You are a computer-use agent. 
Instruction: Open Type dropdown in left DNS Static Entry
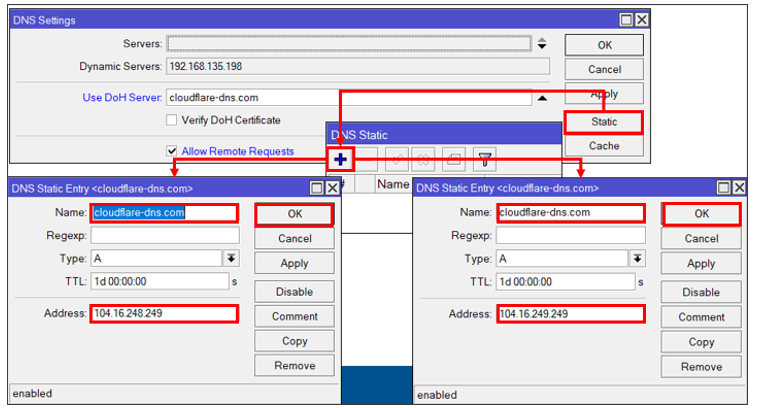tap(231, 258)
